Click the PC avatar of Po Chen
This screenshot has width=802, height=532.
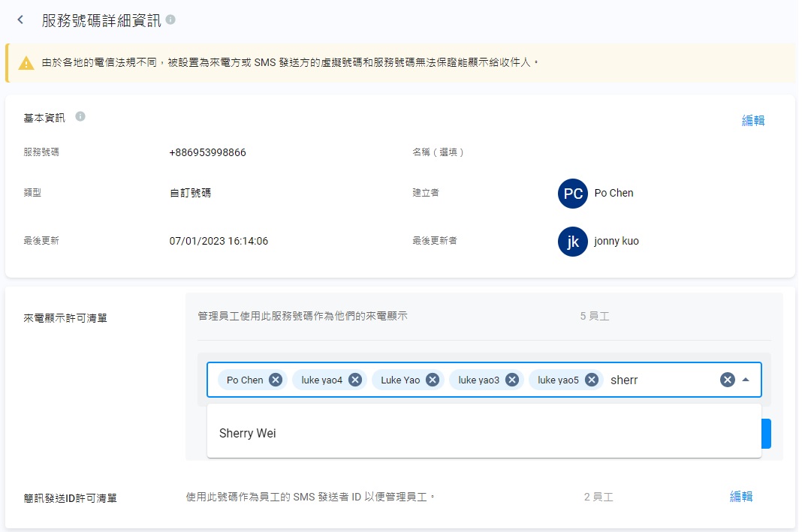[572, 194]
